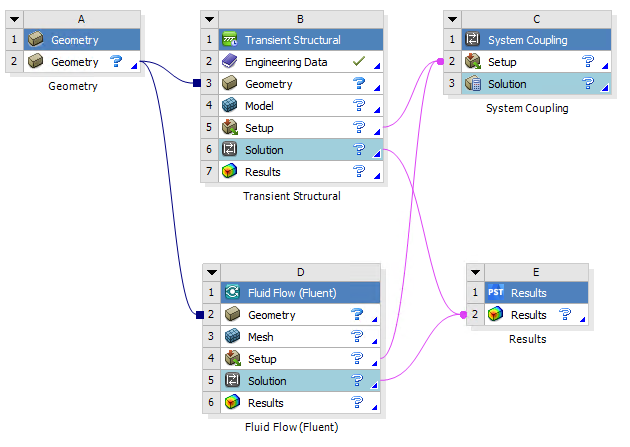Select the System Coupling title cell

click(536, 40)
